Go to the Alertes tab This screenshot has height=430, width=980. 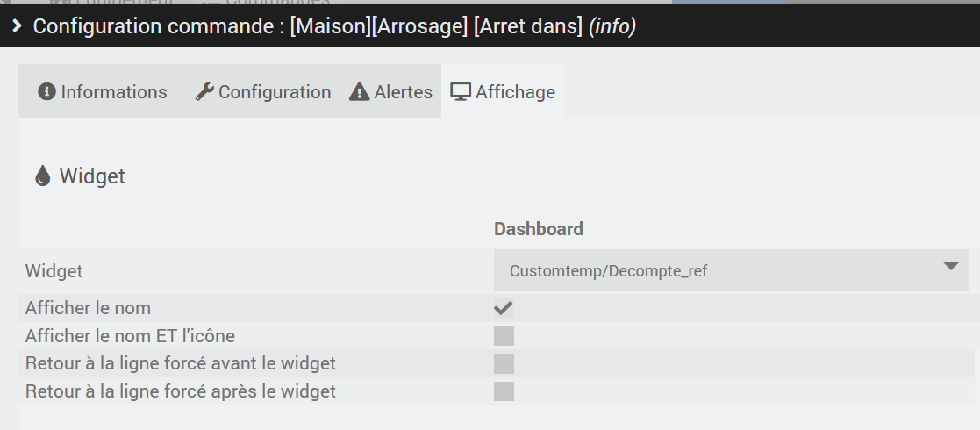(x=390, y=91)
